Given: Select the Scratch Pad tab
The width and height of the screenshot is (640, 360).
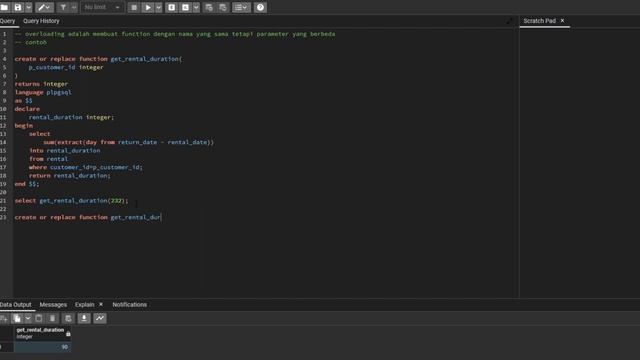Looking at the screenshot, I should (540, 21).
